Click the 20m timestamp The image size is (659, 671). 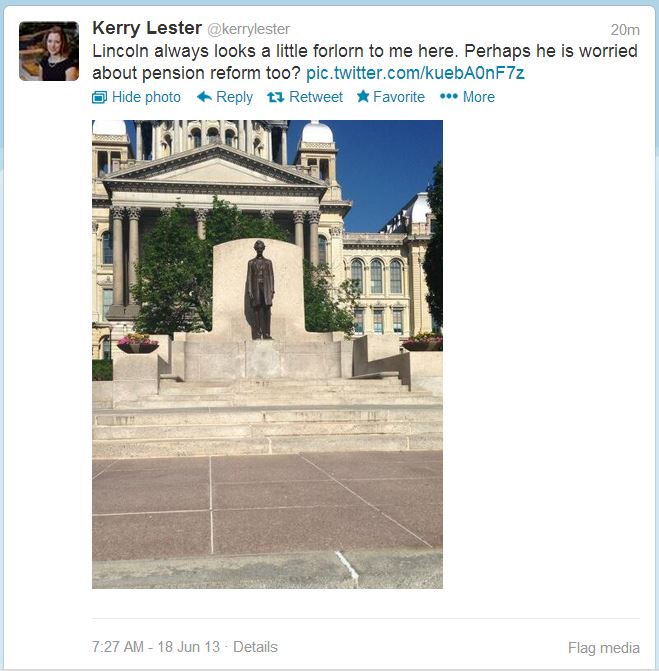625,30
